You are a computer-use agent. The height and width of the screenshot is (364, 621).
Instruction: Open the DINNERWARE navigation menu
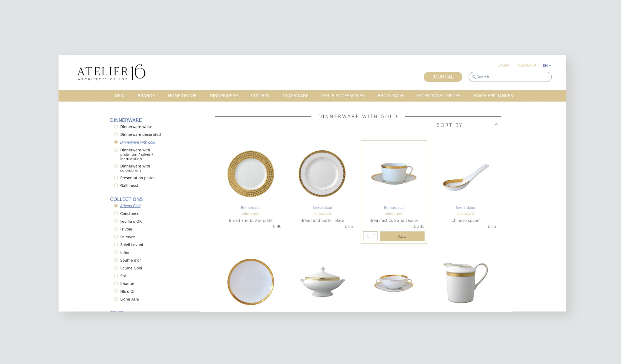click(x=224, y=95)
